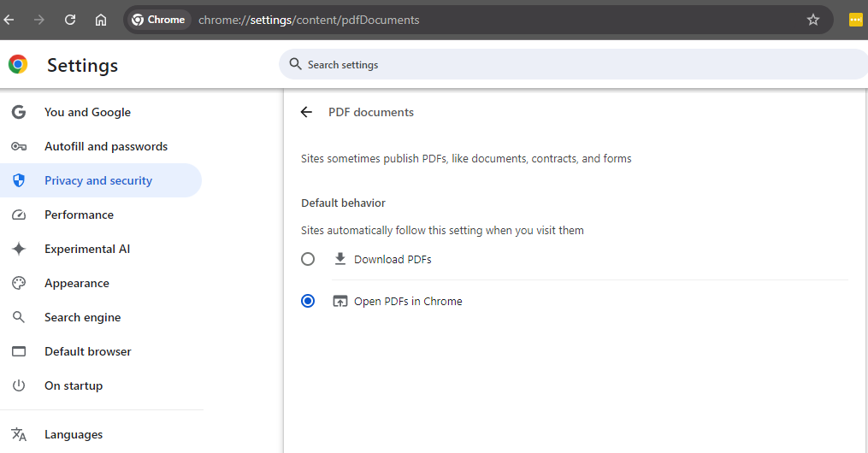Go to the home page icon
Screen dimensions: 868x453
point(101,20)
